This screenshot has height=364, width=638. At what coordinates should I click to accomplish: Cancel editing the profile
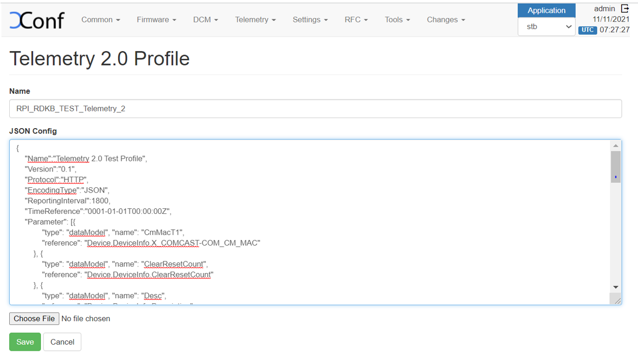point(62,342)
